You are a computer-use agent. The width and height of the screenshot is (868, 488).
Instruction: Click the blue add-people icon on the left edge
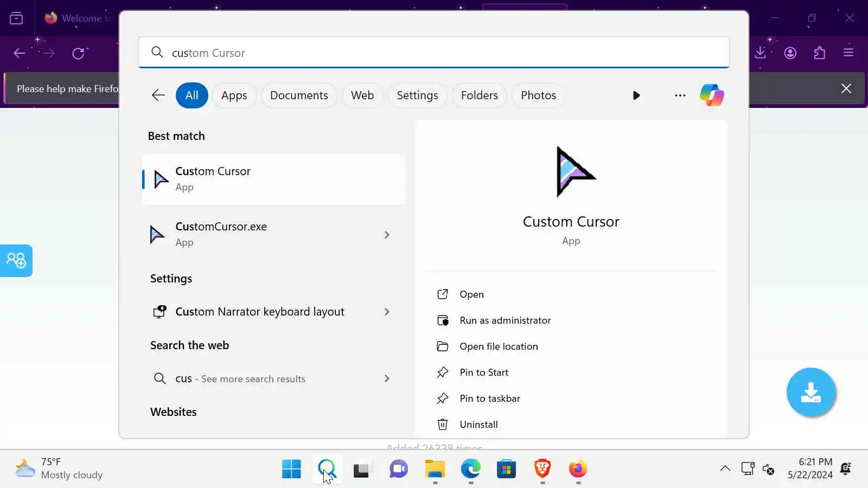pos(16,261)
